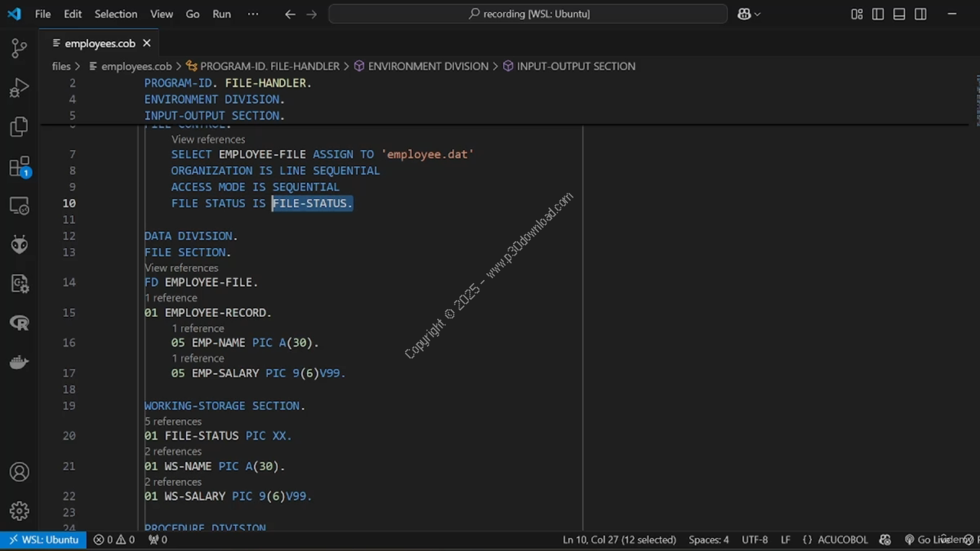980x551 pixels.
Task: Click the WORKING-STORAGE SECTION line
Action: coord(225,406)
